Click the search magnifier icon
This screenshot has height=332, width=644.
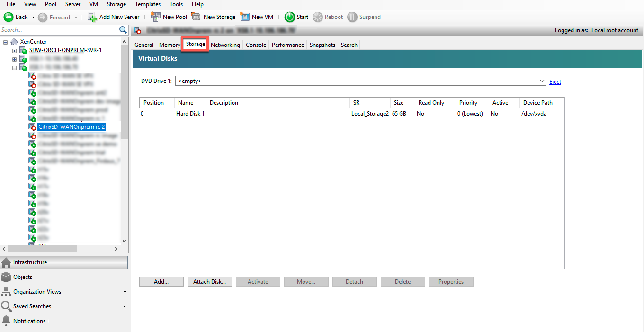point(123,30)
